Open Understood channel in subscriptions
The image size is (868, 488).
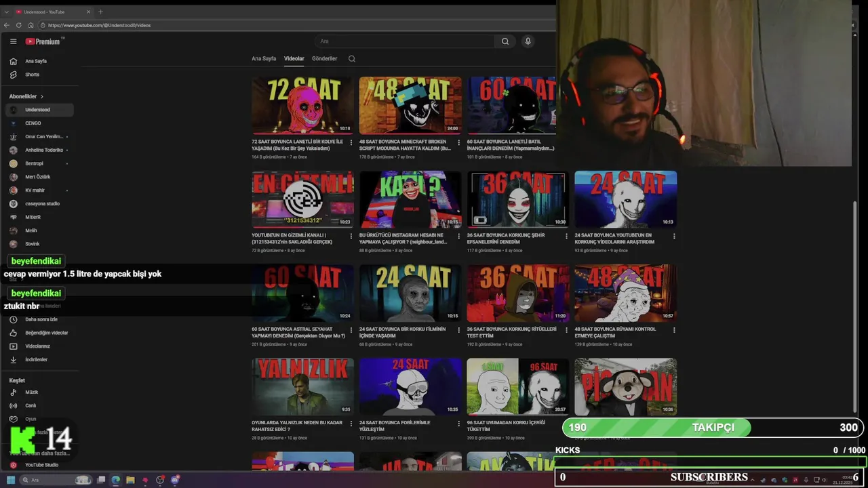(39, 110)
